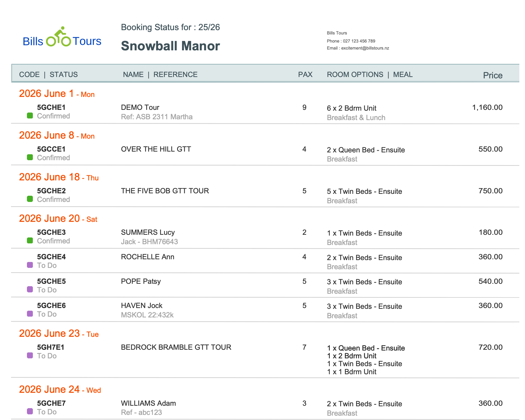Click the PAX column header

pyautogui.click(x=305, y=75)
